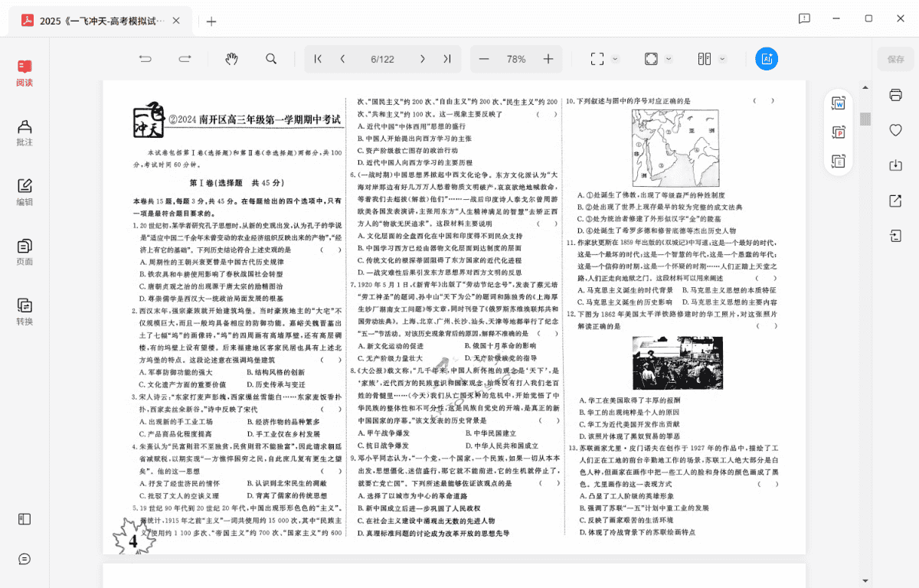Toggle the sidebar panel icon at bottom left
This screenshot has height=588, width=919.
(25, 519)
